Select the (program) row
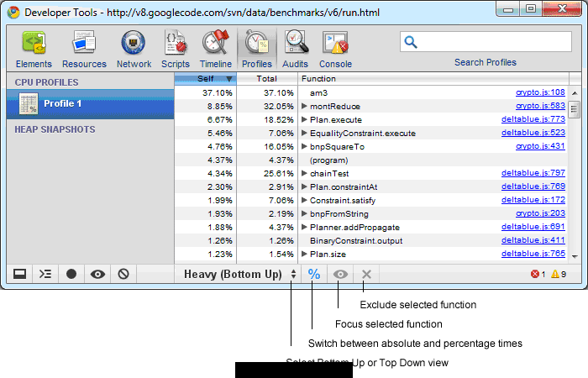The width and height of the screenshot is (588, 378). click(x=371, y=160)
